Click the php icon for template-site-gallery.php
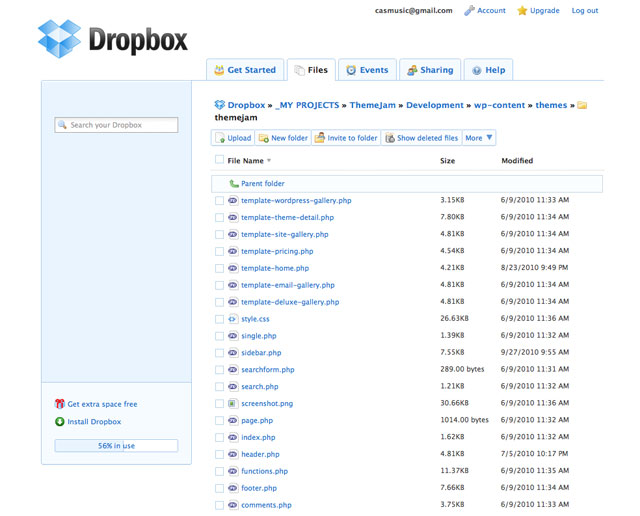The image size is (640, 516). point(233,234)
